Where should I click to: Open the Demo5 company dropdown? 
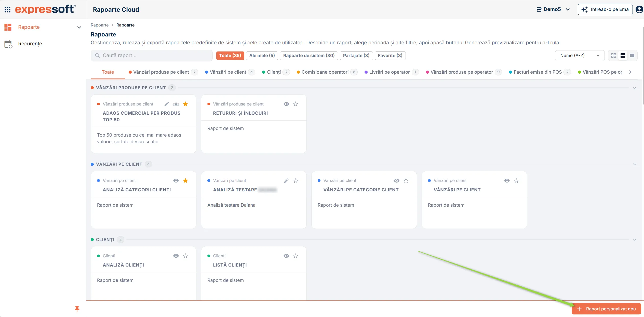click(x=553, y=9)
